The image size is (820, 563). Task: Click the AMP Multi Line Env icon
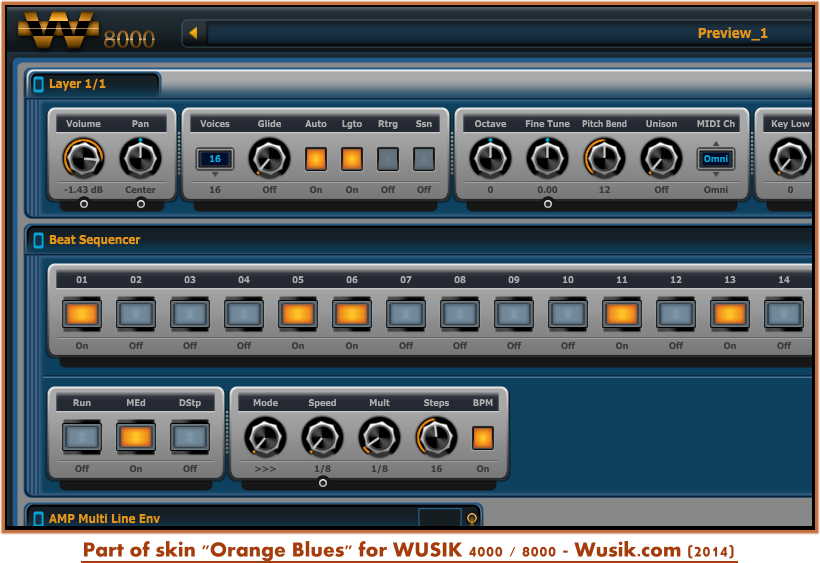39,518
